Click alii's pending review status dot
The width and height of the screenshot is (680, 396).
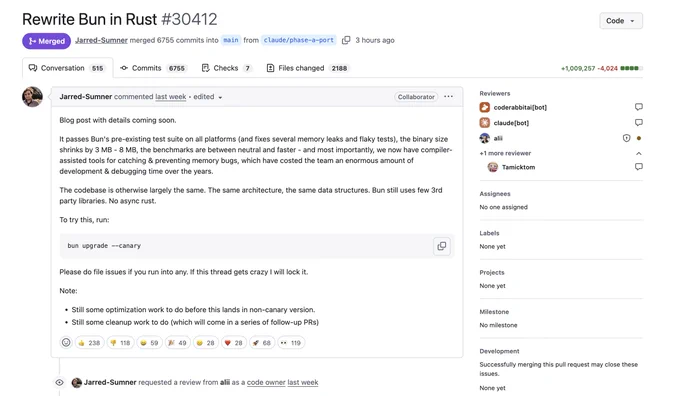click(639, 138)
